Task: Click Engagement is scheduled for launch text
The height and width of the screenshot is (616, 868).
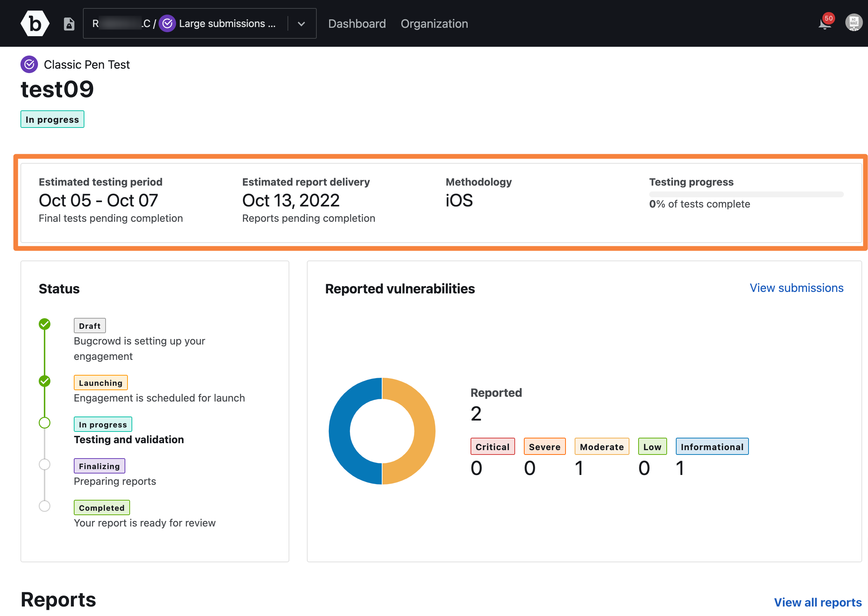Action: pos(159,398)
